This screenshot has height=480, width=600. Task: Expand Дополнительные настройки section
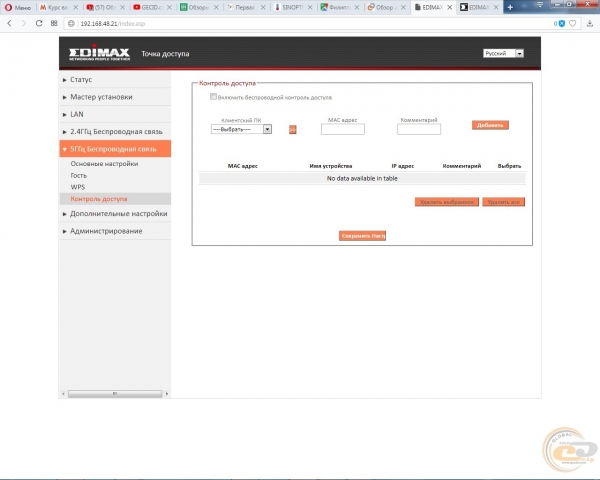pos(115,214)
